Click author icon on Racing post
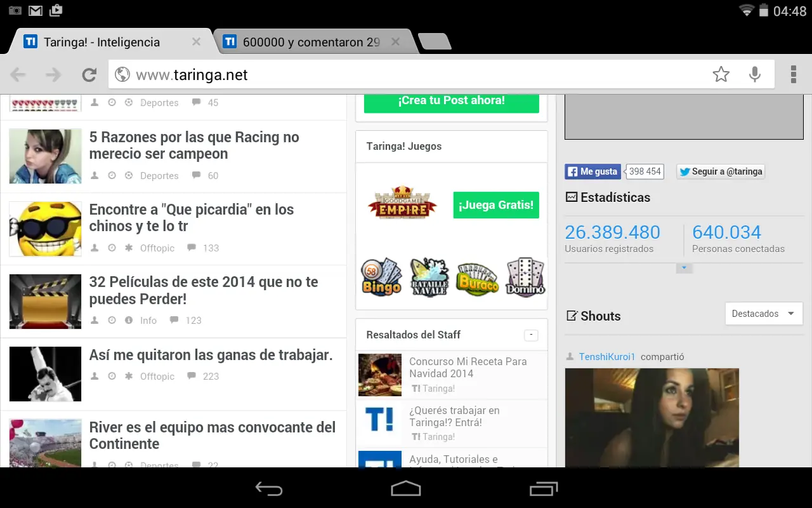Viewport: 812px width, 508px height. 95,175
